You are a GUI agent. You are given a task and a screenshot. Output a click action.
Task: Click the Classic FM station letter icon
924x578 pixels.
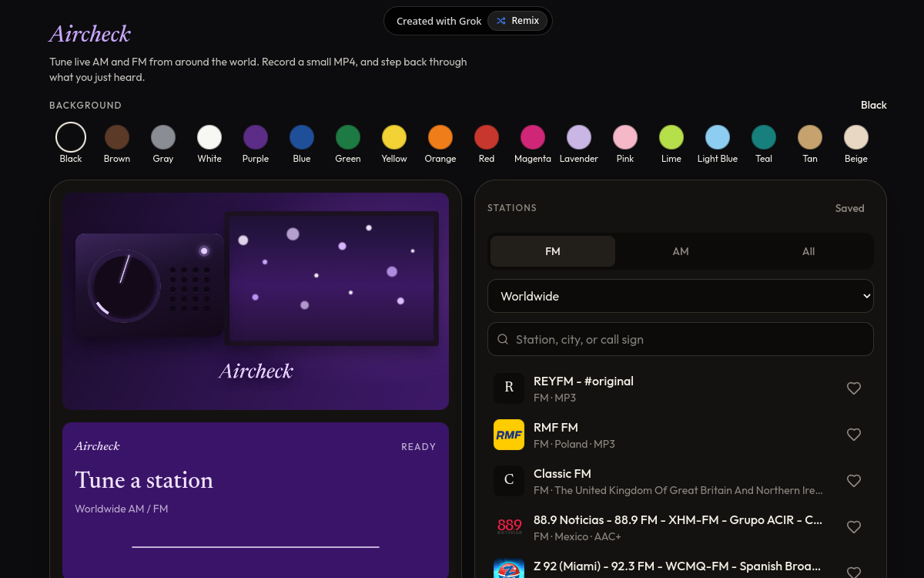pyautogui.click(x=509, y=481)
